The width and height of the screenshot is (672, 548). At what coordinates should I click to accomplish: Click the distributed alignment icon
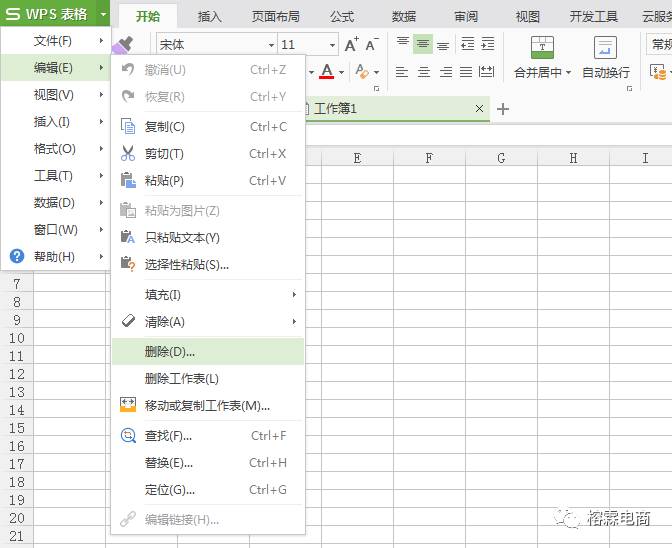486,72
